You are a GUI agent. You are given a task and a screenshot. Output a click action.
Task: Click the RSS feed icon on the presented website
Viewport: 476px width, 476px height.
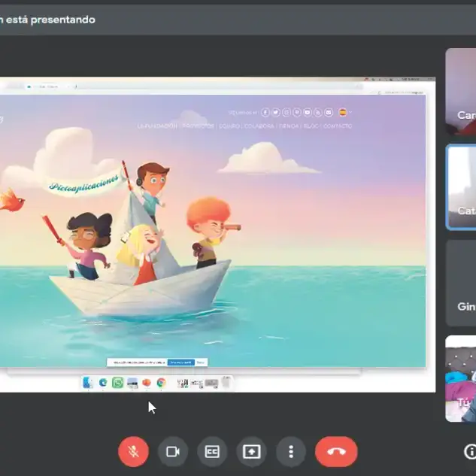pyautogui.click(x=318, y=112)
